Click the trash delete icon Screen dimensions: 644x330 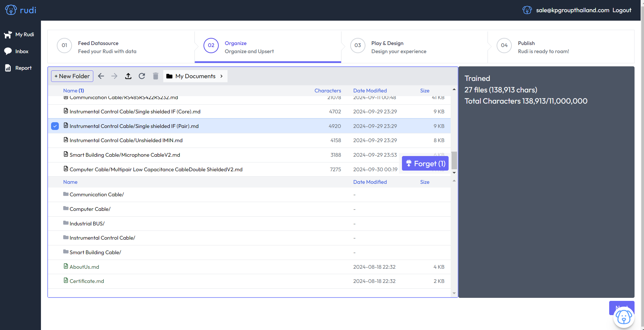click(x=156, y=76)
